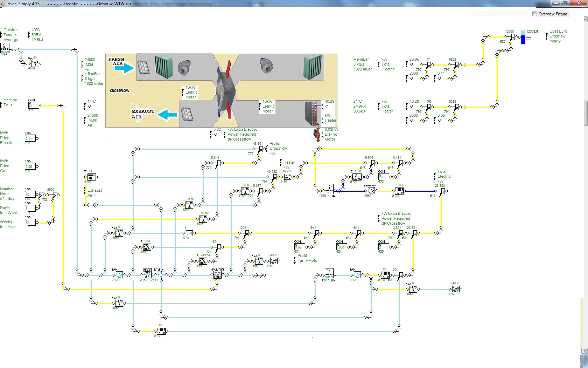Click the multiplier block 791
This screenshot has width=588, height=368.
[x=247, y=233]
